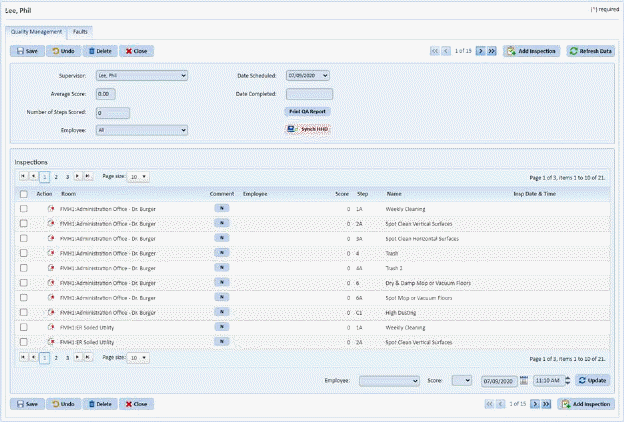624x422 pixels.
Task: Go to next record in top pager
Action: (480, 50)
